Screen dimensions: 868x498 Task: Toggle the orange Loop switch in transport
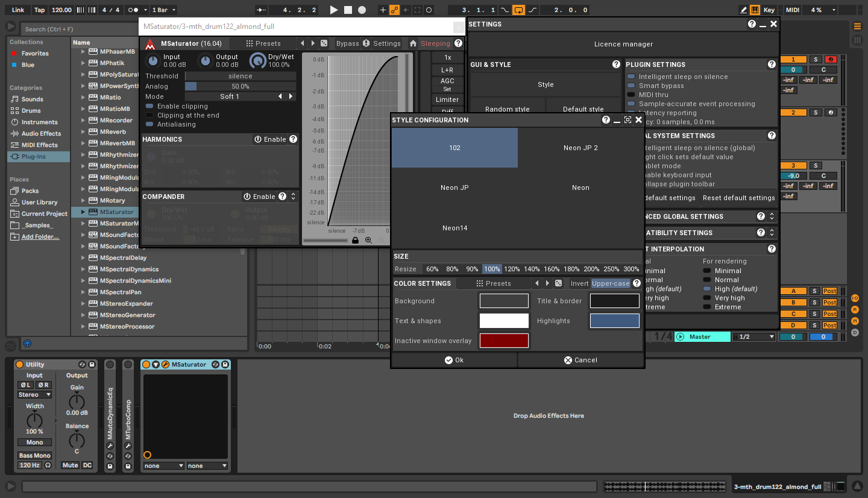(518, 10)
